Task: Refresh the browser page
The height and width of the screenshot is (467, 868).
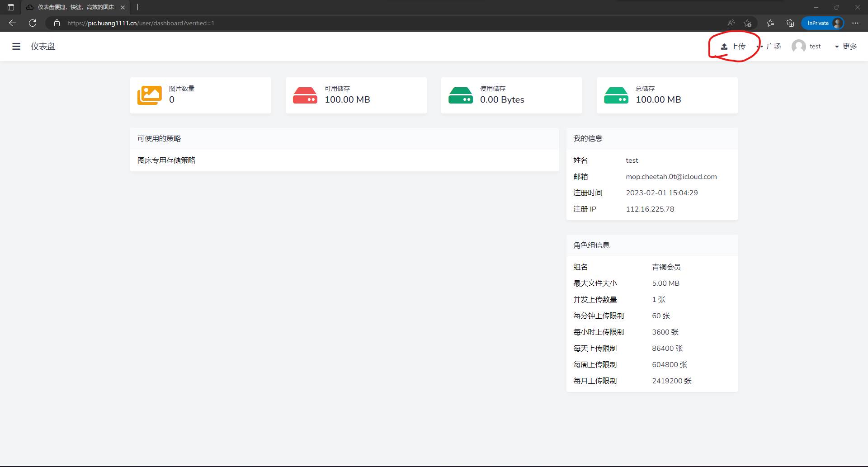Action: click(x=33, y=23)
